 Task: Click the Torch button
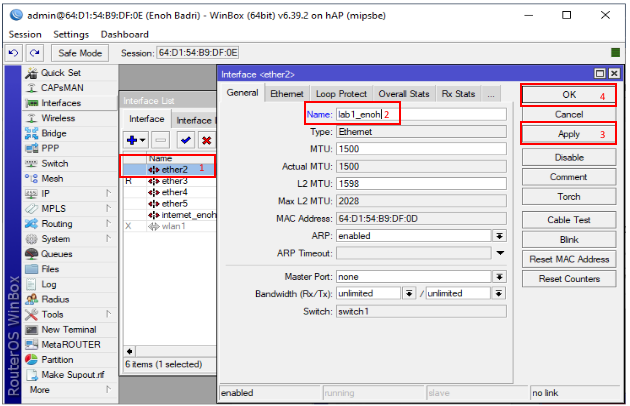569,197
